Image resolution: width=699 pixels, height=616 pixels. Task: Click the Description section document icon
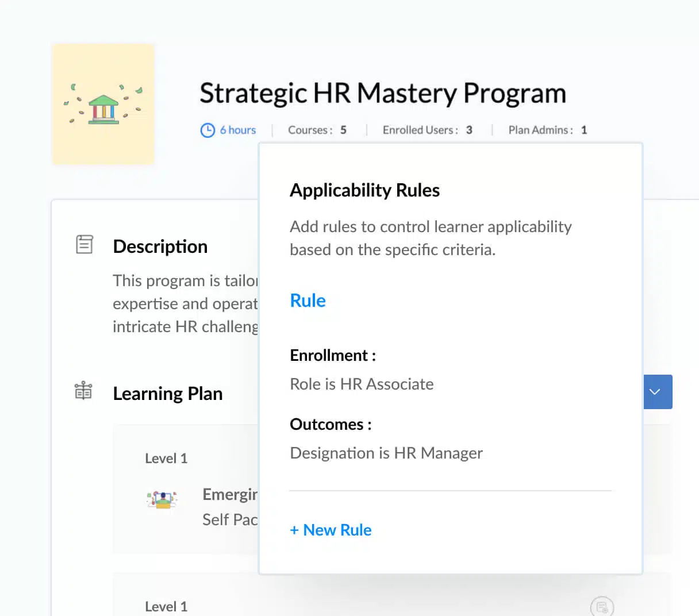click(85, 244)
